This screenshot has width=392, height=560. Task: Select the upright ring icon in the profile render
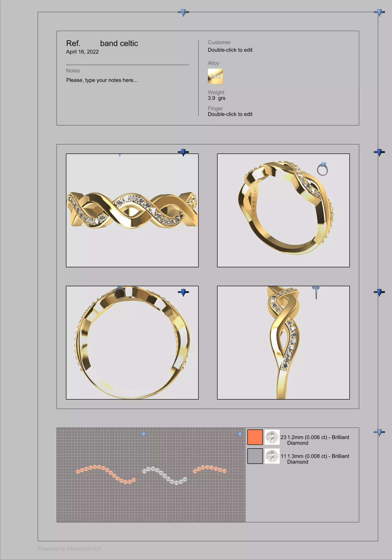pyautogui.click(x=316, y=292)
